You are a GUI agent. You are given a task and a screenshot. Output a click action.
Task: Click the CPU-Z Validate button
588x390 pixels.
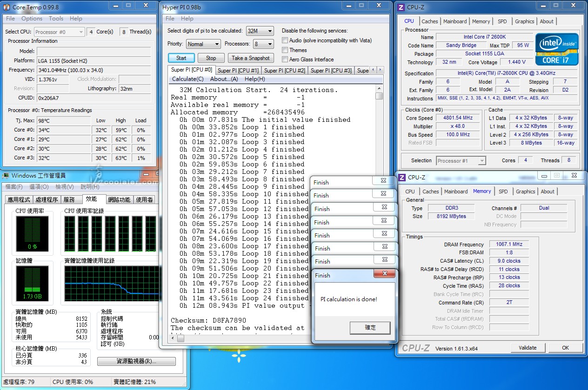(x=528, y=348)
